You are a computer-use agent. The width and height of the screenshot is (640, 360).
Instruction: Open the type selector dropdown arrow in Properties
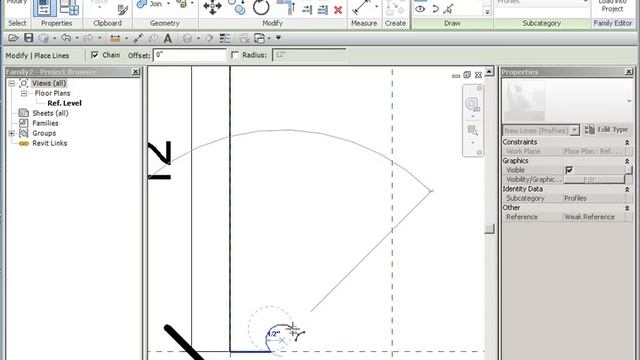click(x=629, y=101)
